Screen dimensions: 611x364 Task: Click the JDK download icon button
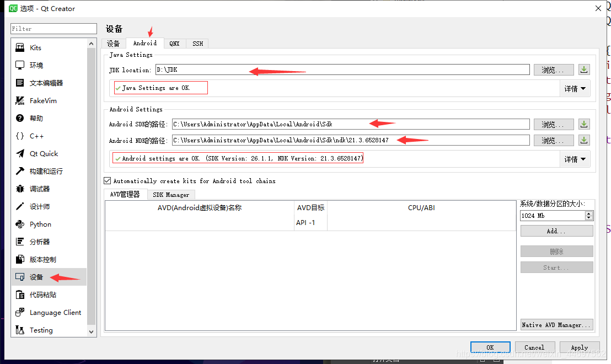point(584,69)
